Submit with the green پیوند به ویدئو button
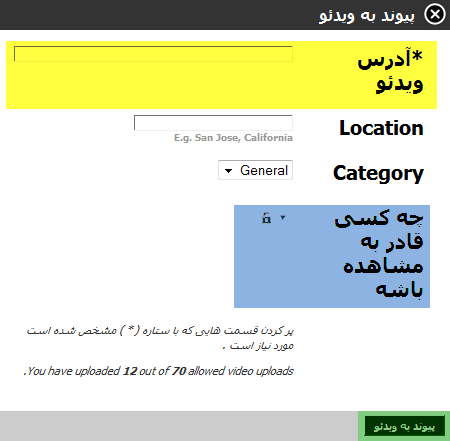Viewport: 450px width, 441px height. click(404, 426)
